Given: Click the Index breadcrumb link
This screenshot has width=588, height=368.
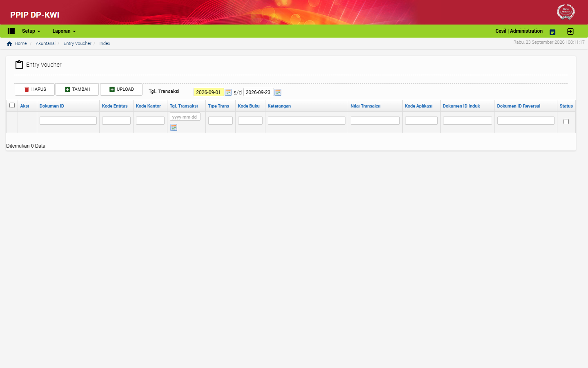Looking at the screenshot, I should pyautogui.click(x=105, y=43).
